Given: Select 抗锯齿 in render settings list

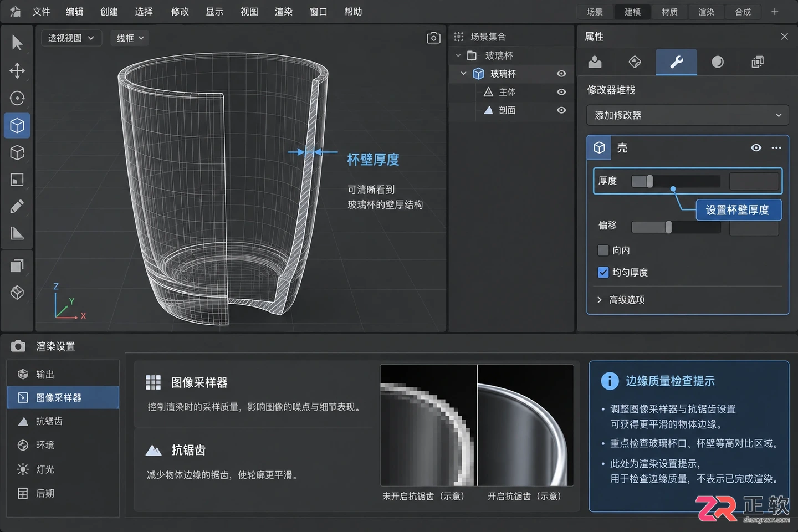Looking at the screenshot, I should (63, 421).
